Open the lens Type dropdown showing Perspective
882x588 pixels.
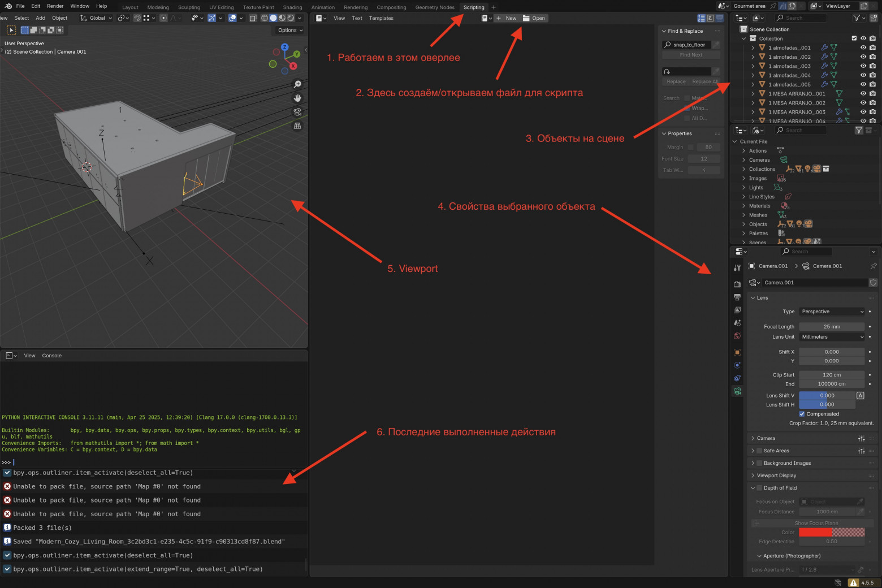(x=832, y=312)
